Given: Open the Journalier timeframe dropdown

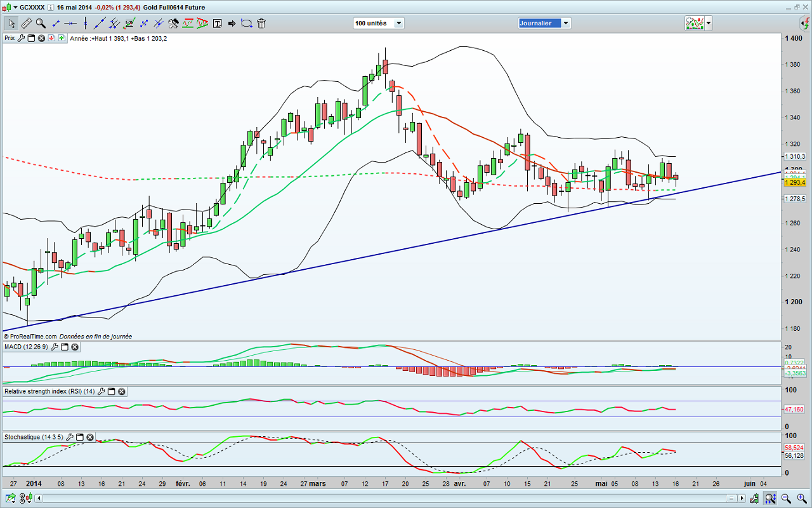Looking at the screenshot, I should tap(566, 23).
